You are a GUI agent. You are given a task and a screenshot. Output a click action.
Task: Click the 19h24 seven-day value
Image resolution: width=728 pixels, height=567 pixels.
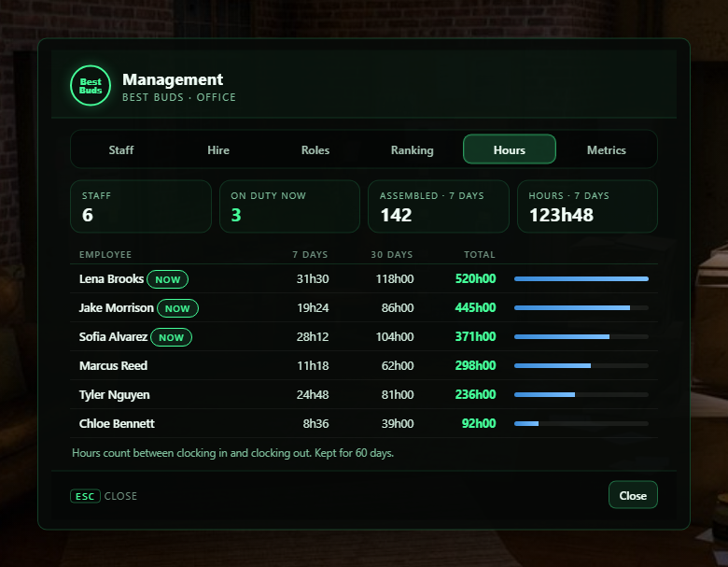click(313, 307)
